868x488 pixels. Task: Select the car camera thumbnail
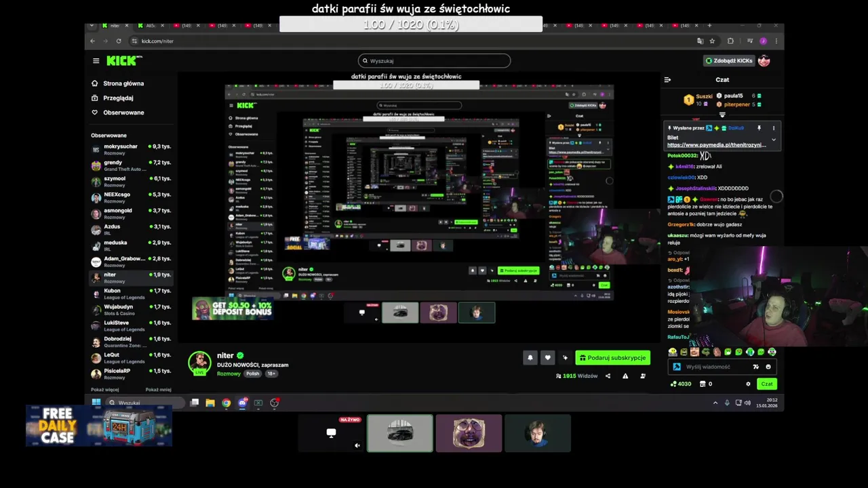(400, 433)
